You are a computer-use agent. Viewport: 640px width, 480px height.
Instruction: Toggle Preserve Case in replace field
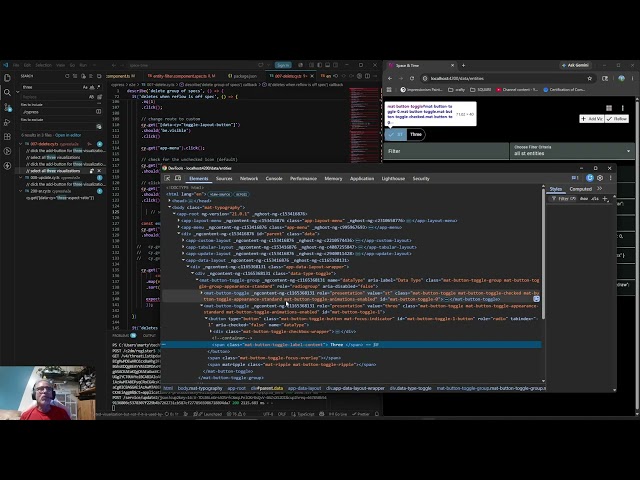click(x=91, y=97)
